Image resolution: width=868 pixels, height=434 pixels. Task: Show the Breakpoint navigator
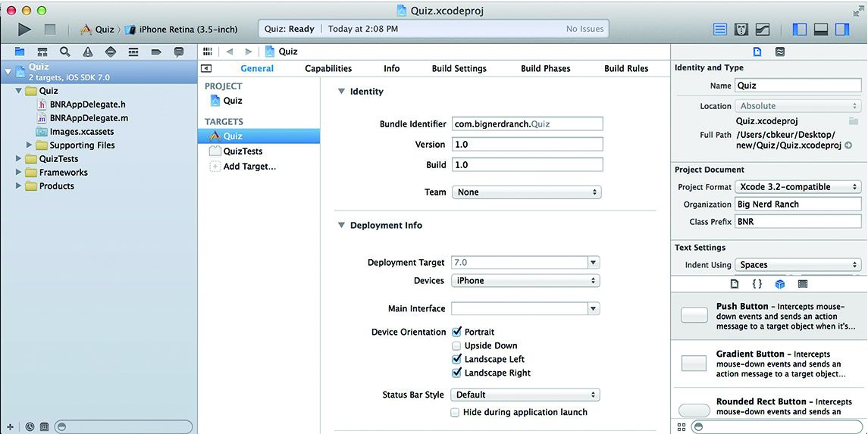[x=156, y=52]
